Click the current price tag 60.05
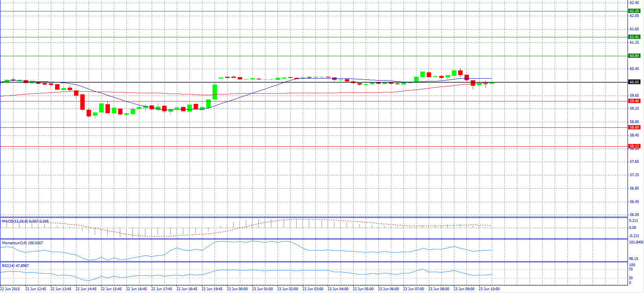The width and height of the screenshot is (644, 293). pyautogui.click(x=634, y=82)
